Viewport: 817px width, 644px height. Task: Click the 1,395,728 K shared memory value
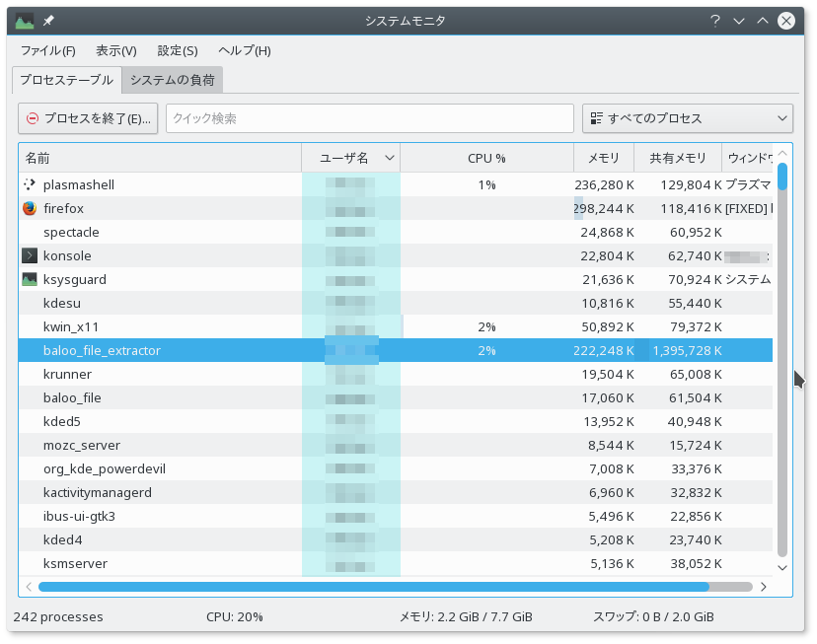pyautogui.click(x=688, y=350)
